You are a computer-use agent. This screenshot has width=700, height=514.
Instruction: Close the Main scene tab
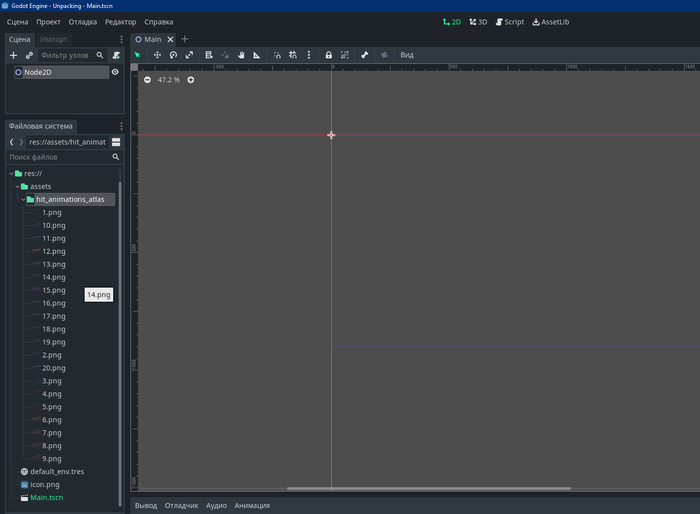click(170, 39)
